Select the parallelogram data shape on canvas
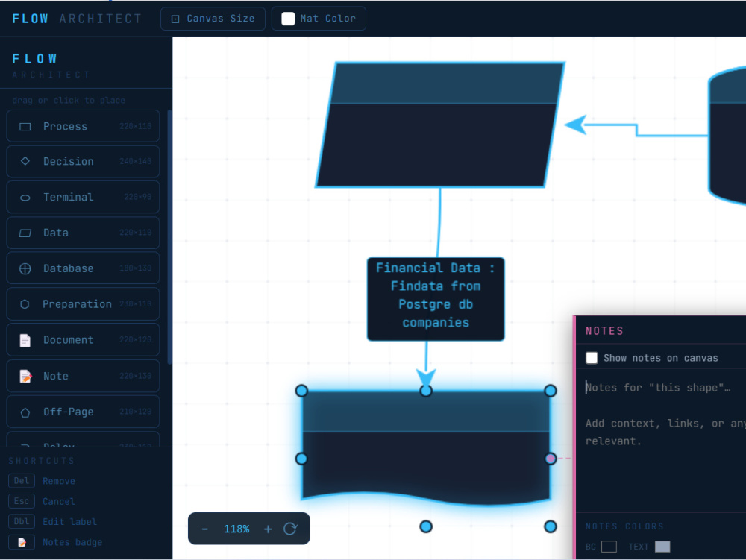 click(440, 125)
